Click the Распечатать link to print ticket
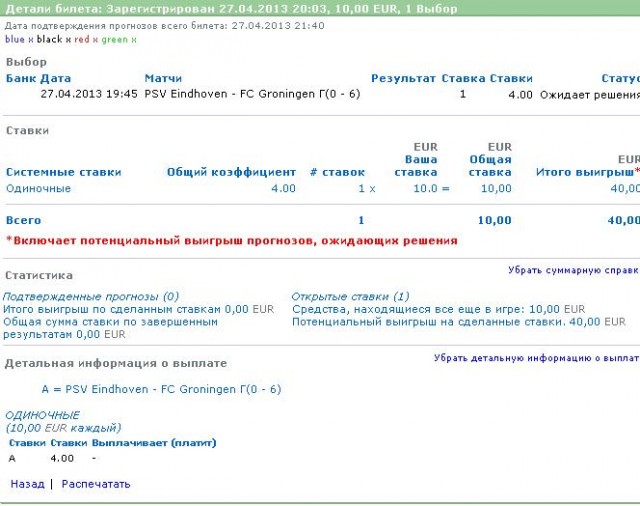Viewport: 640px width, 506px height. tap(96, 484)
